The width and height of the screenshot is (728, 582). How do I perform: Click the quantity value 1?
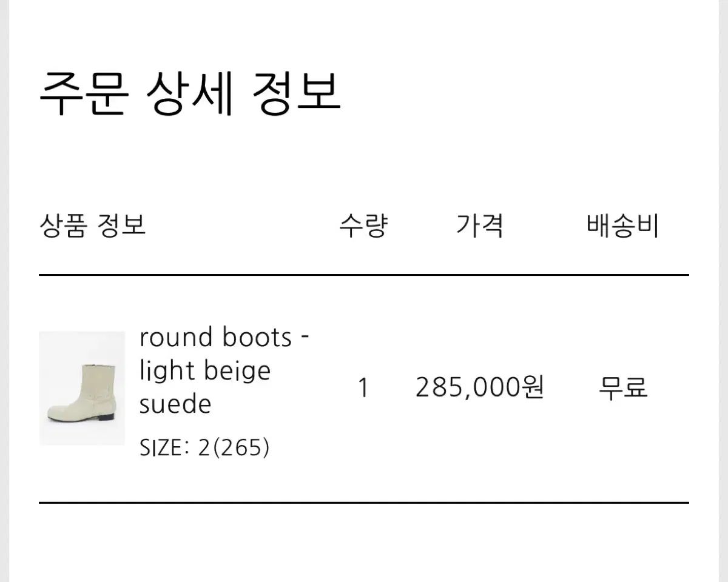(x=363, y=387)
